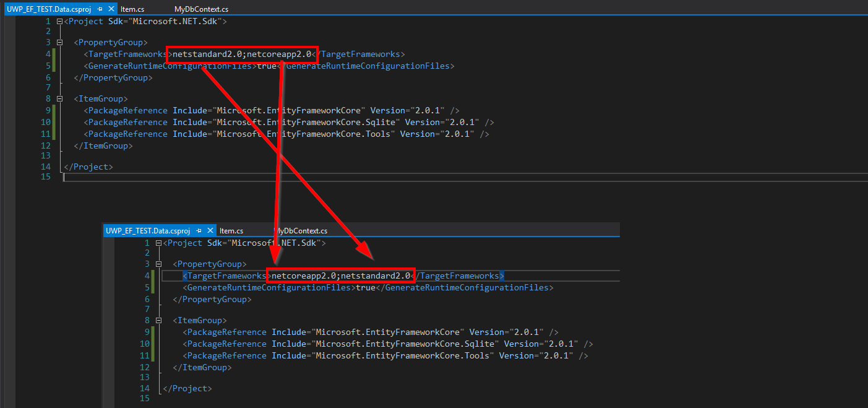Select the UWP_EF_TEST.Data.csproj tab in upper editor
This screenshot has height=408, width=868.
pyautogui.click(x=49, y=10)
